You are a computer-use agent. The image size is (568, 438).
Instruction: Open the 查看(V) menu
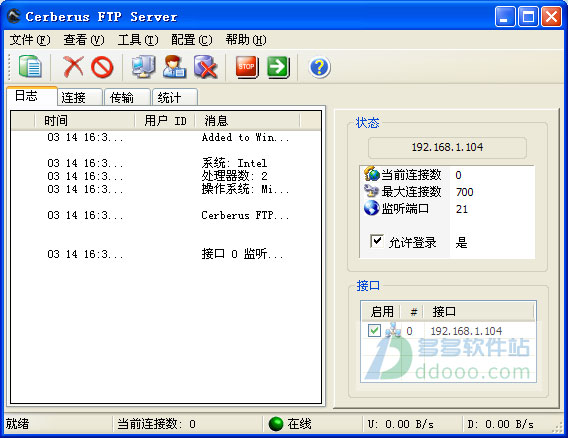click(x=84, y=39)
